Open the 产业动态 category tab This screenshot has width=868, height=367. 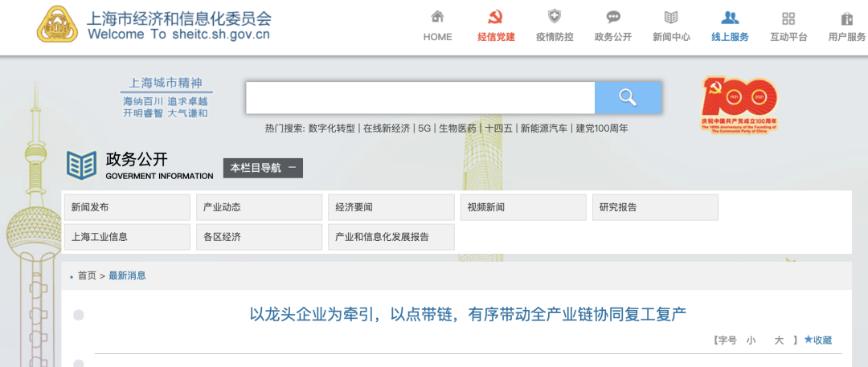tap(259, 207)
